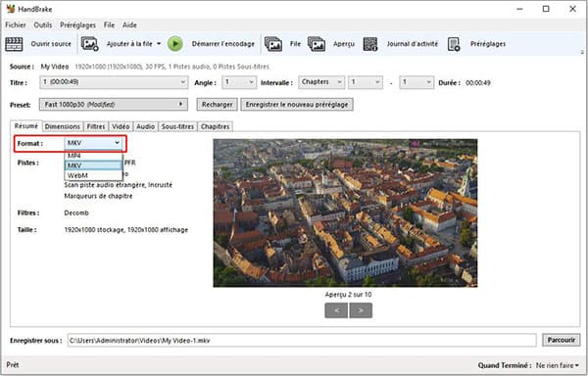Choose MKV in the format list
This screenshot has height=376, width=588.
[93, 165]
